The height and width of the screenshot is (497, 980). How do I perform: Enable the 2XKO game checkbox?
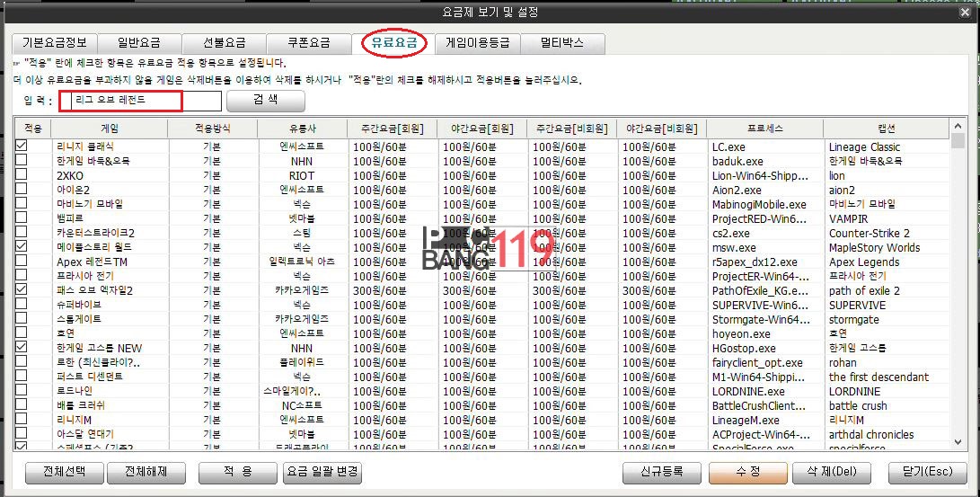pos(22,174)
